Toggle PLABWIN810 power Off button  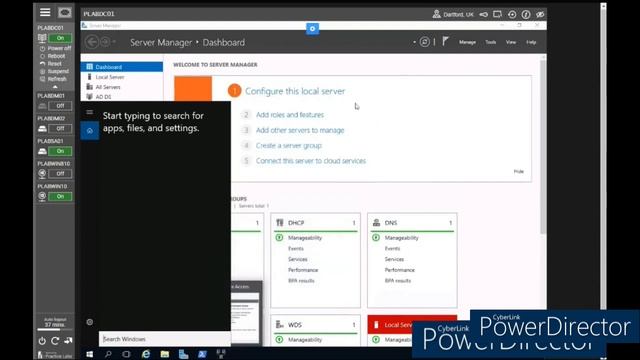[60, 174]
